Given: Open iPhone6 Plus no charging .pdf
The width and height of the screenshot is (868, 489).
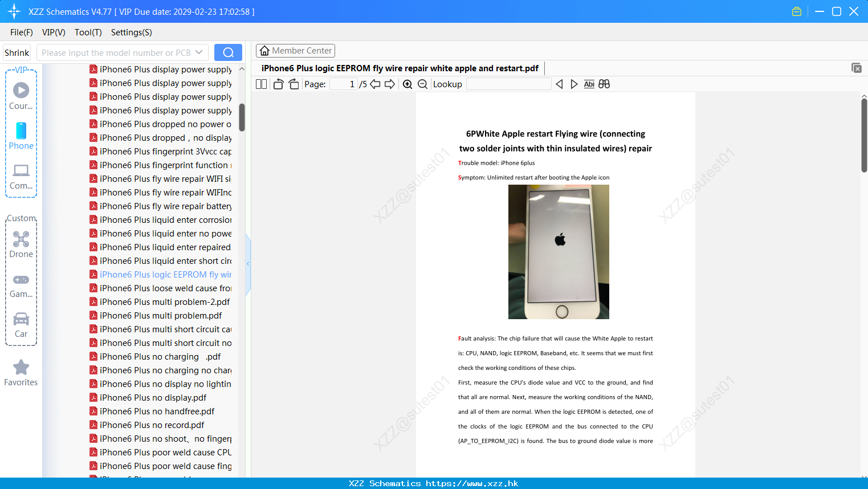Looking at the screenshot, I should pyautogui.click(x=155, y=357).
